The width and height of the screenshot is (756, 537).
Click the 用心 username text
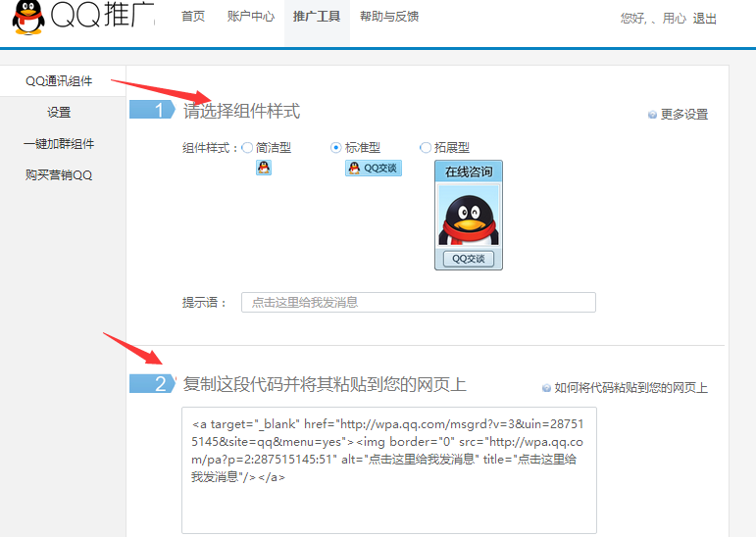click(674, 19)
